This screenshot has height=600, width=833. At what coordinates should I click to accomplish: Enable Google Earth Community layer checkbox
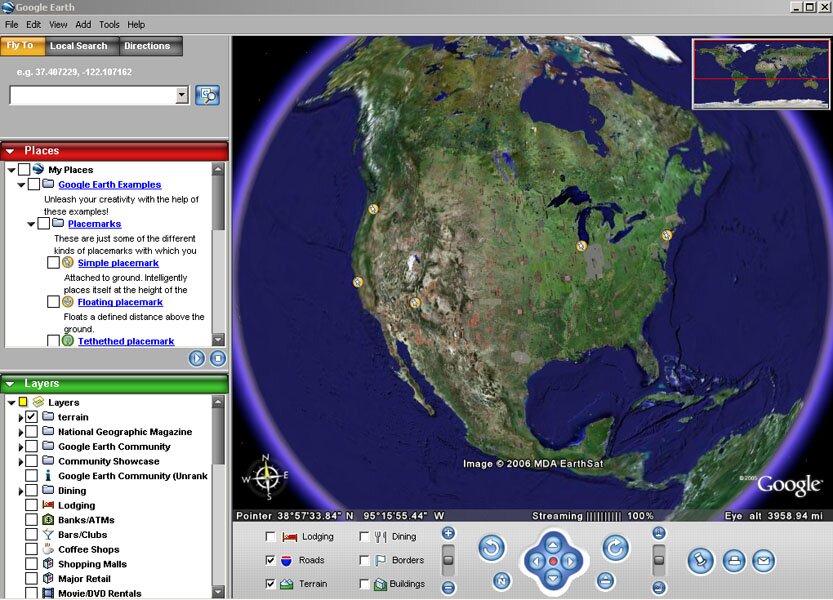coord(31,446)
